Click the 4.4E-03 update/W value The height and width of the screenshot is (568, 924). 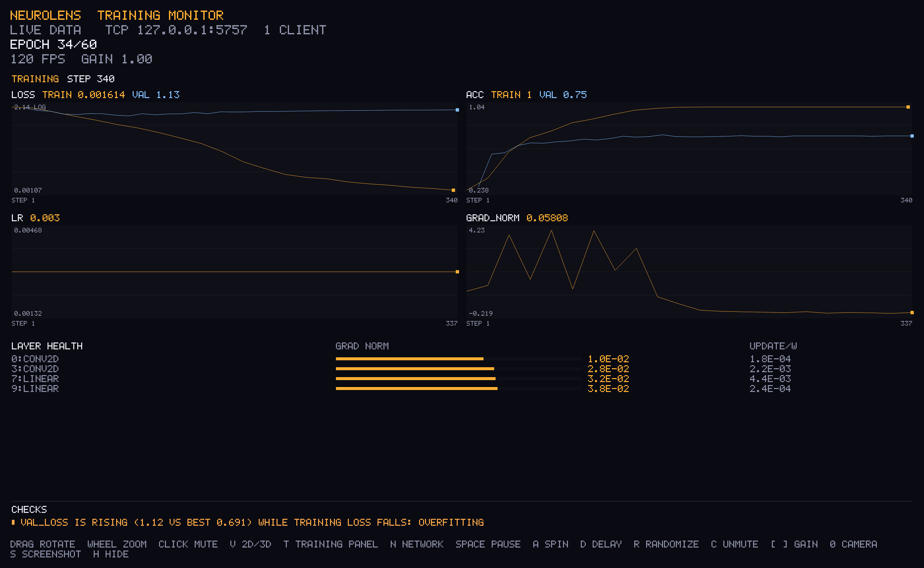click(770, 379)
